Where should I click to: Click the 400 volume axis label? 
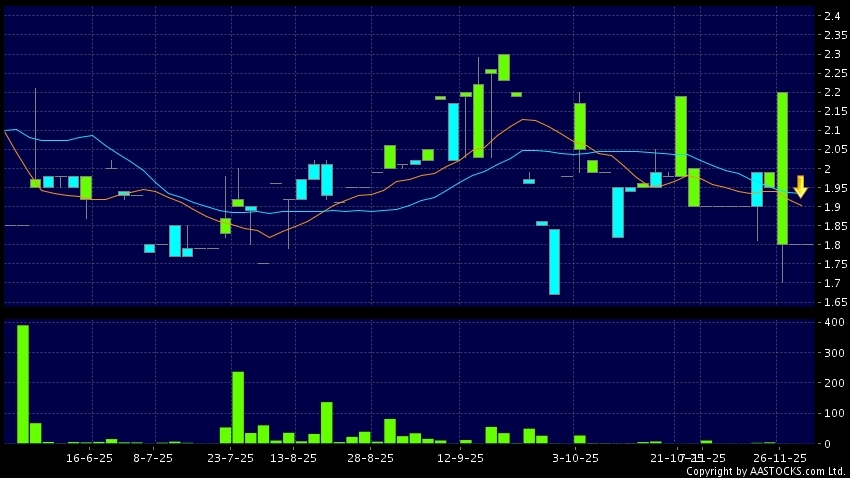pos(831,323)
